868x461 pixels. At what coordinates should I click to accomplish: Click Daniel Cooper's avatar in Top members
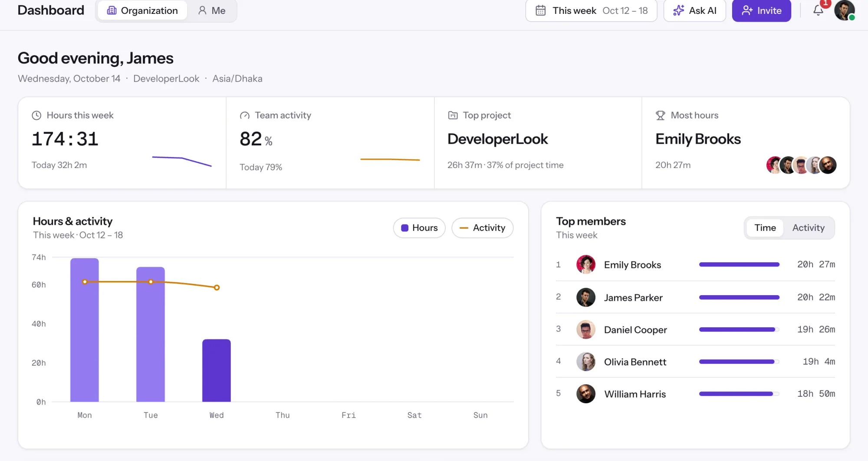586,329
